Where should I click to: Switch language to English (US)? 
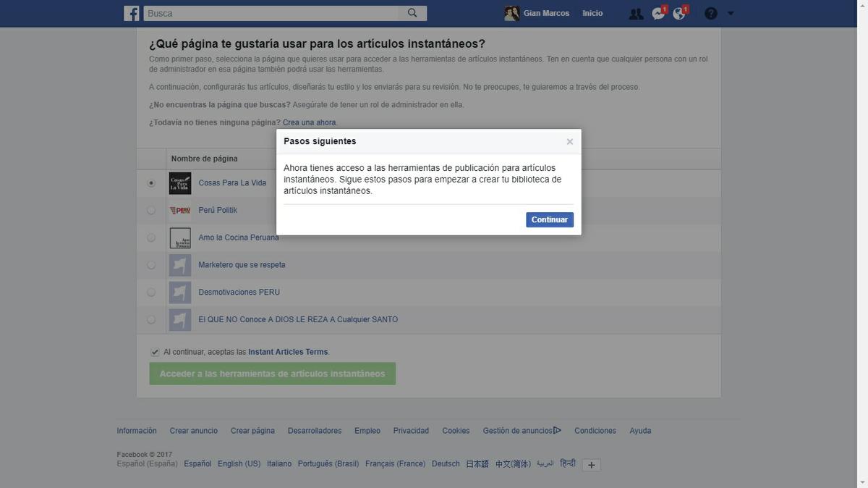(x=239, y=463)
